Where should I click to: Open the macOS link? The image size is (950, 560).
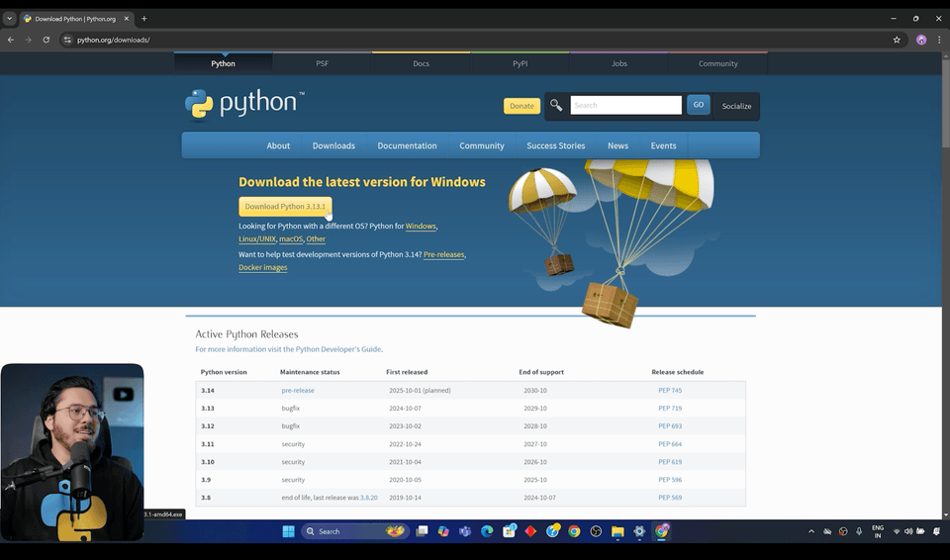[291, 239]
